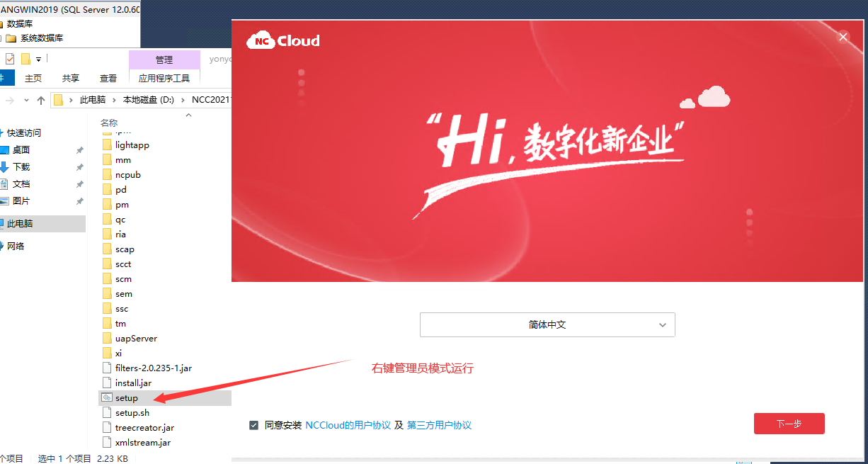This screenshot has width=868, height=464.
Task: Select the pm folder
Action: [122, 205]
